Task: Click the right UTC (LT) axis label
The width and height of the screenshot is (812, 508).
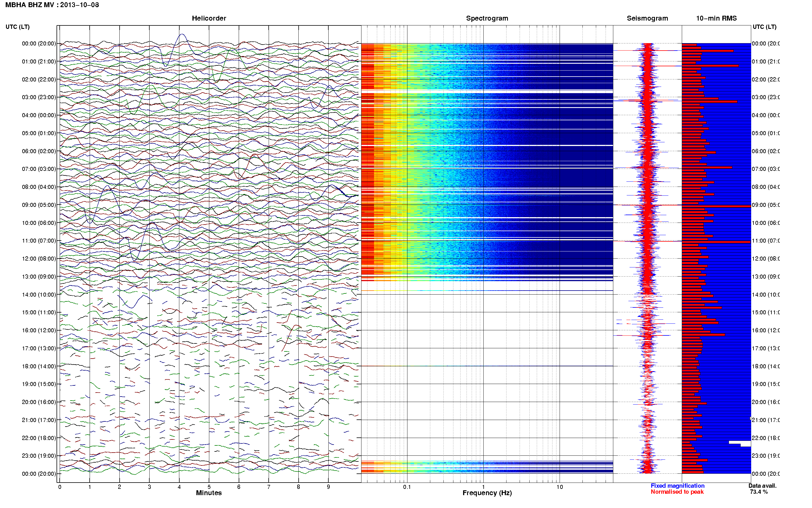Action: coord(764,27)
